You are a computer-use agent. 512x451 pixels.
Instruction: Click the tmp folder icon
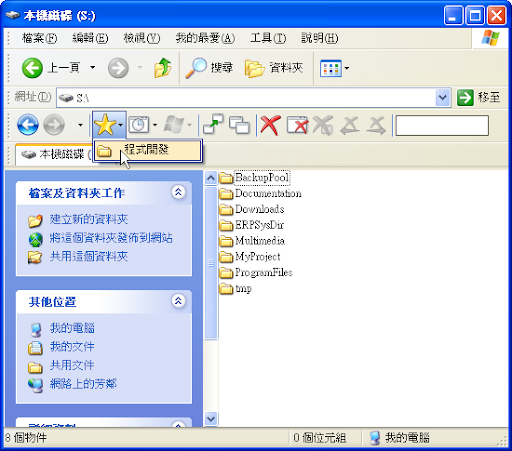pyautogui.click(x=226, y=288)
